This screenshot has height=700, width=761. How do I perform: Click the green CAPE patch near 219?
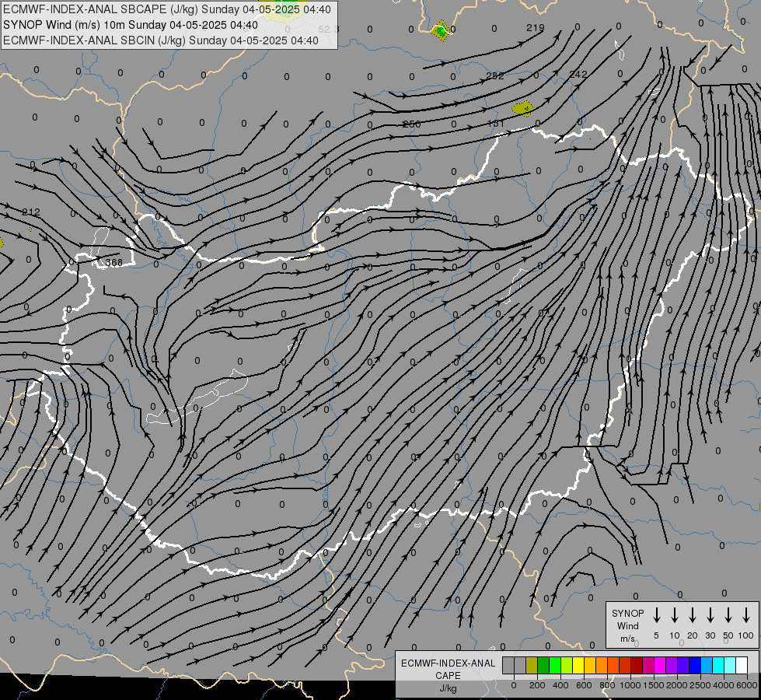click(441, 30)
